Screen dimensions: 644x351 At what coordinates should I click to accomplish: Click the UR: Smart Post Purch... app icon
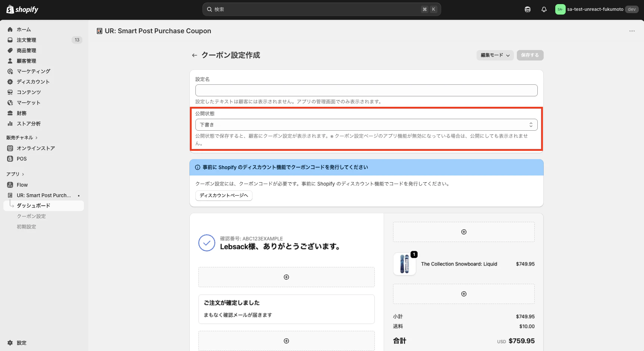pyautogui.click(x=10, y=195)
